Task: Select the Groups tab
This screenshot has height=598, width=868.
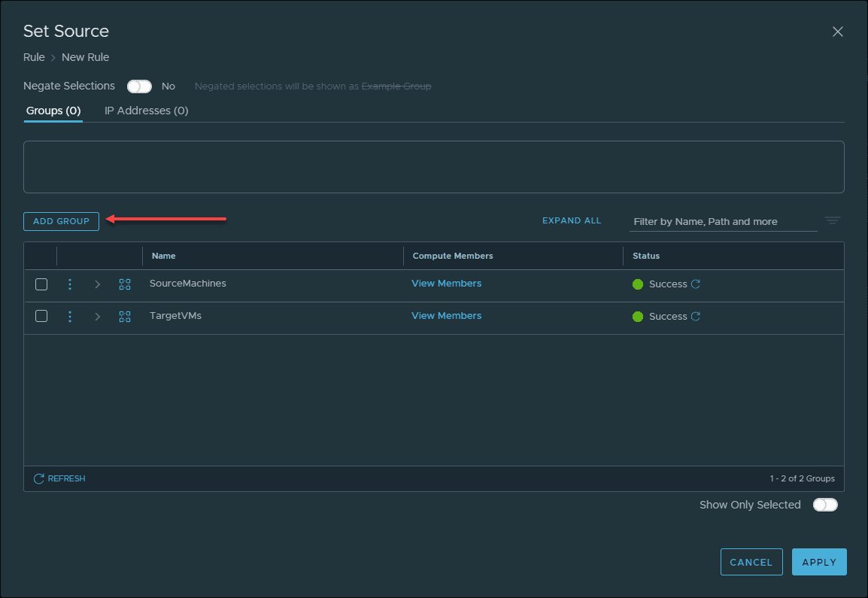Action: pyautogui.click(x=53, y=111)
